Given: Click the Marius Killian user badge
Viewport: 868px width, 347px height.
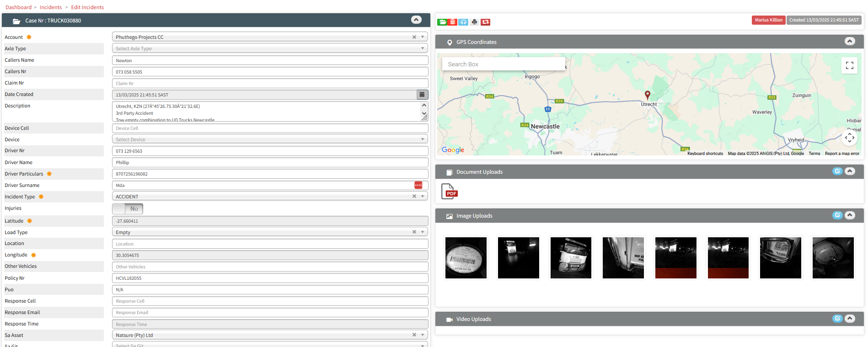Looking at the screenshot, I should 768,20.
